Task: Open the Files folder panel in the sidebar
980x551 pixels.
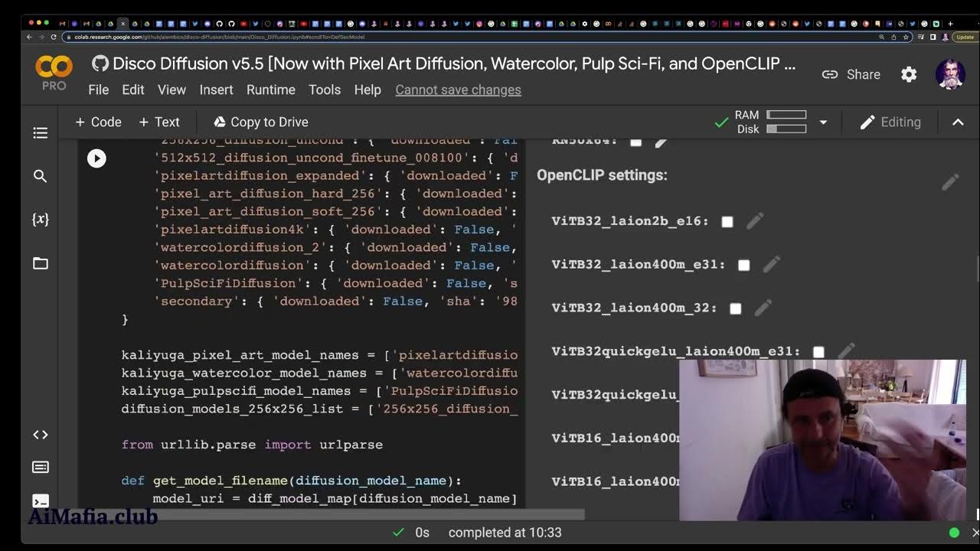Action: 41,263
